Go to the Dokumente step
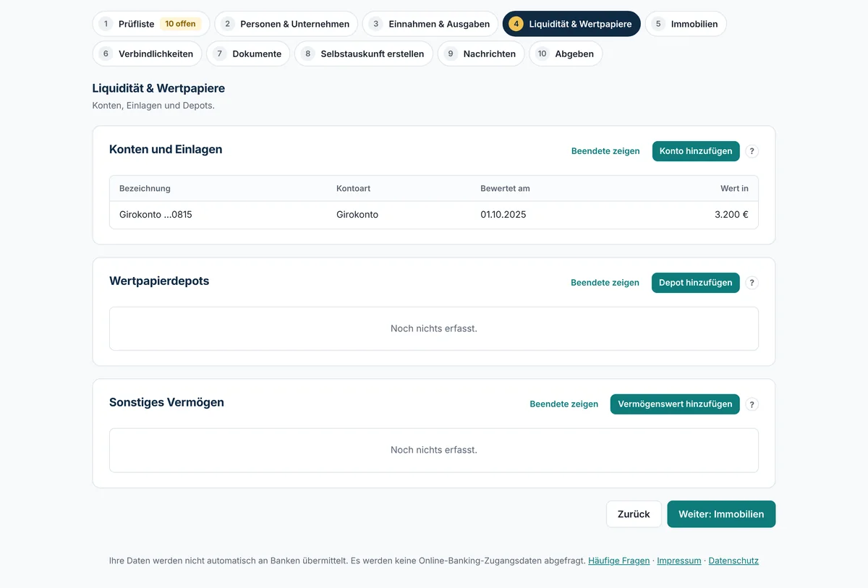This screenshot has height=588, width=868. coord(248,54)
